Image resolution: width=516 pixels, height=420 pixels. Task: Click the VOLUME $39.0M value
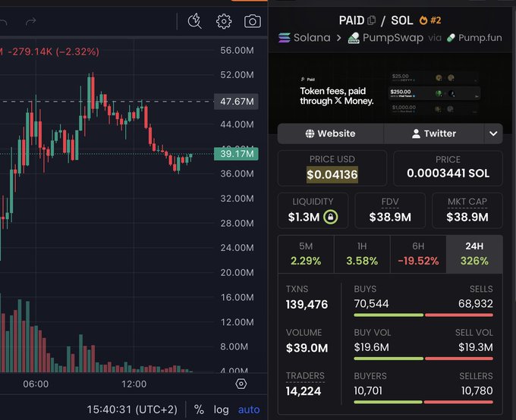[307, 348]
